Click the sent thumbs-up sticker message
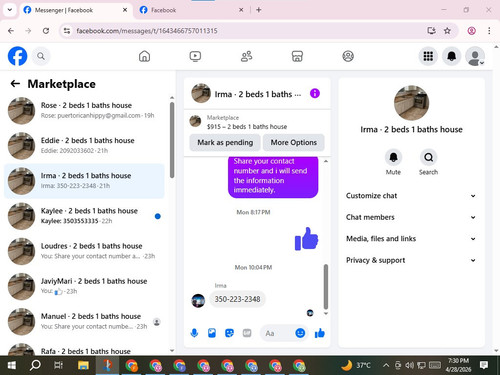The width and height of the screenshot is (500, 375). click(306, 239)
